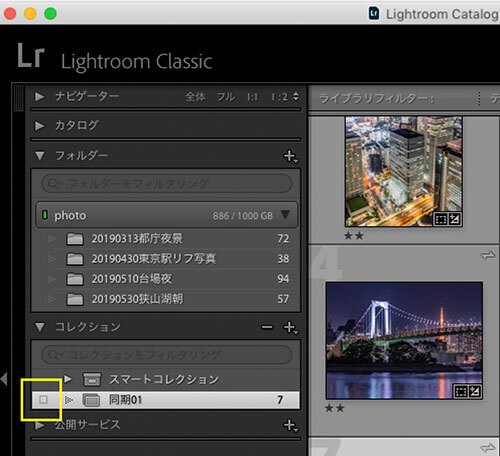Expand folder 20190430東京駅リフ写真 arrow
The width and height of the screenshot is (500, 456).
coord(52,259)
